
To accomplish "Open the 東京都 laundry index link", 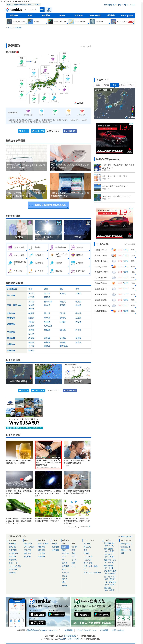I will (x=31, y=301).
